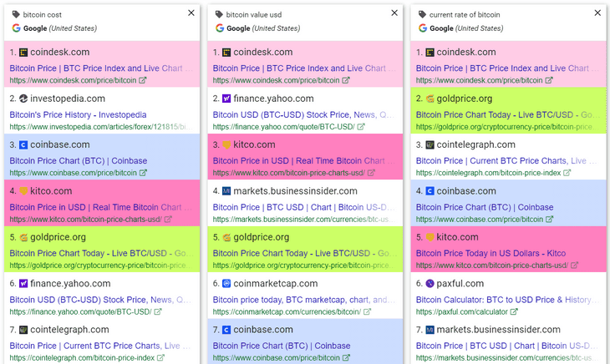Click 'kitco.com' domain in 'current rate of bitcoin' panel
The image size is (610, 364).
[x=458, y=237]
